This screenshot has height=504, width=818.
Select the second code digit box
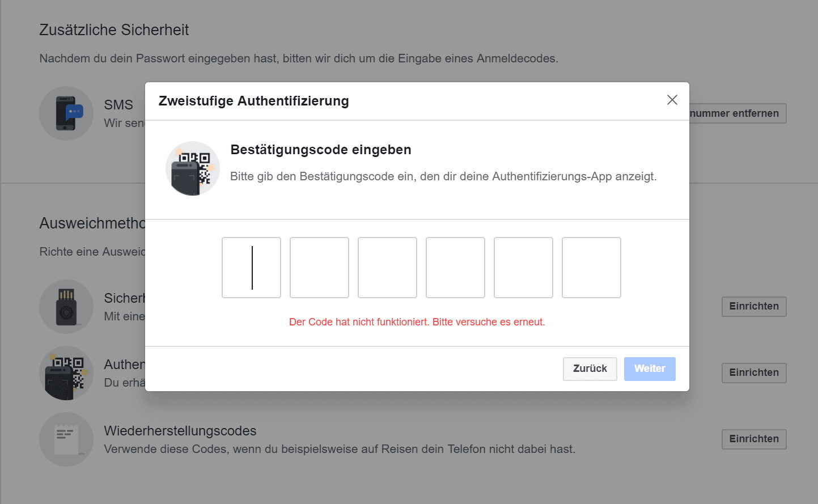click(x=319, y=268)
